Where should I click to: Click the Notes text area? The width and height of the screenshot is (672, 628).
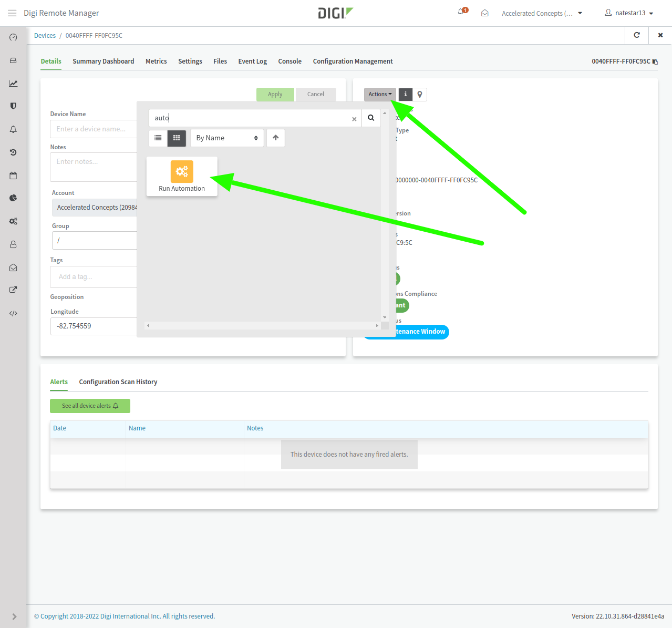(x=94, y=167)
